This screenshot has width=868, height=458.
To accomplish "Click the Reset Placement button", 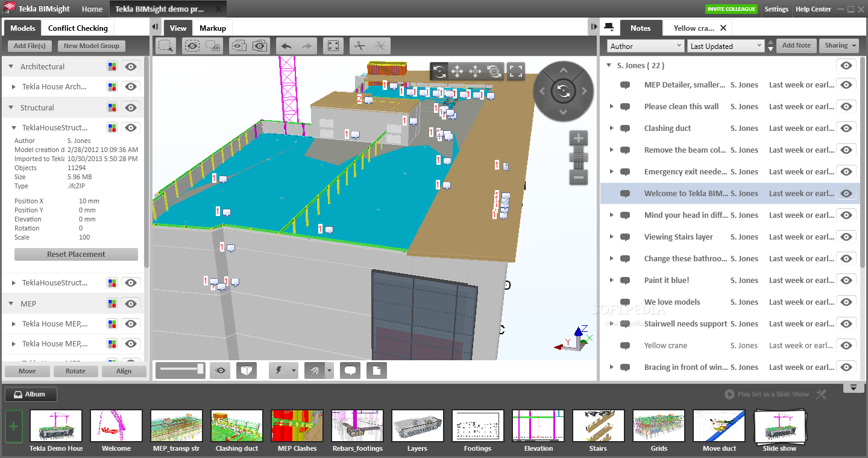I will pos(76,254).
